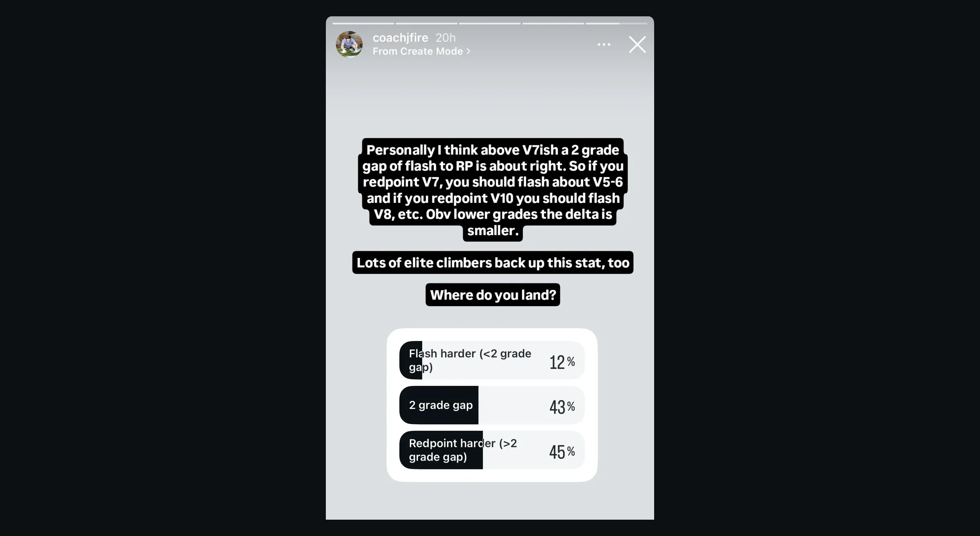This screenshot has height=536, width=980.
Task: Jump to the second story progress segment
Action: 426,24
